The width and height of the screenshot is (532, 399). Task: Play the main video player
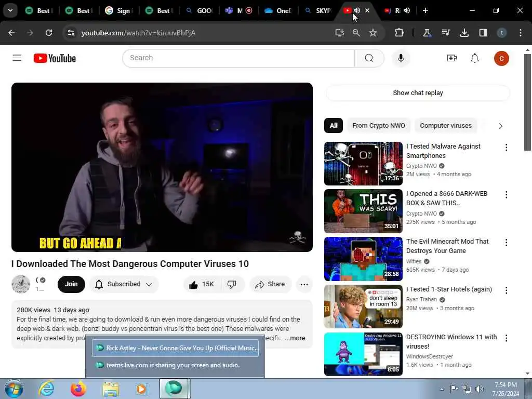[x=162, y=167]
